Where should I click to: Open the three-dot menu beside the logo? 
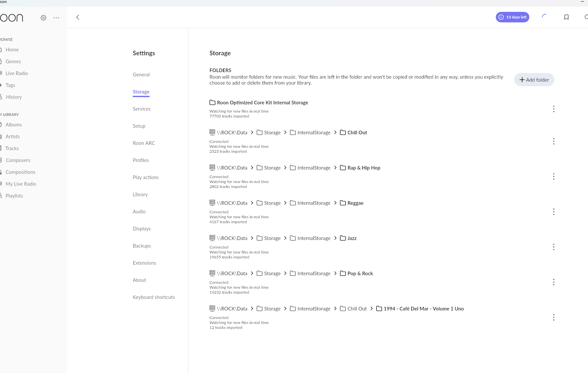(56, 18)
